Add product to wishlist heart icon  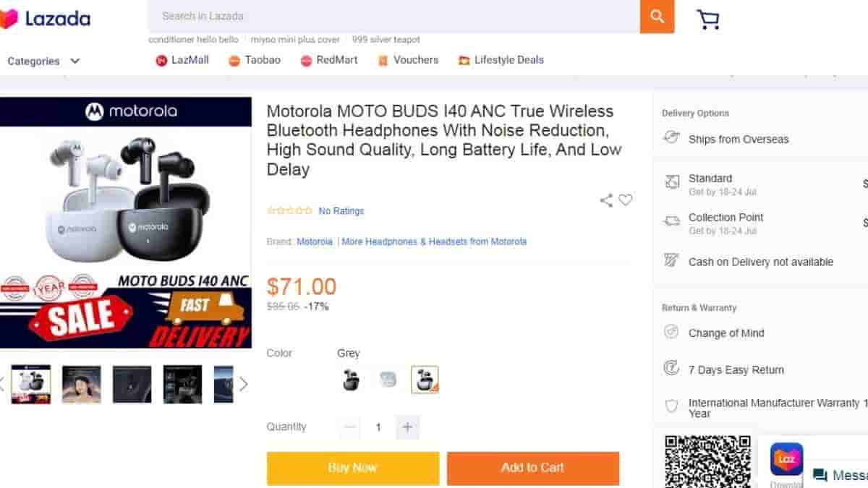(x=626, y=200)
